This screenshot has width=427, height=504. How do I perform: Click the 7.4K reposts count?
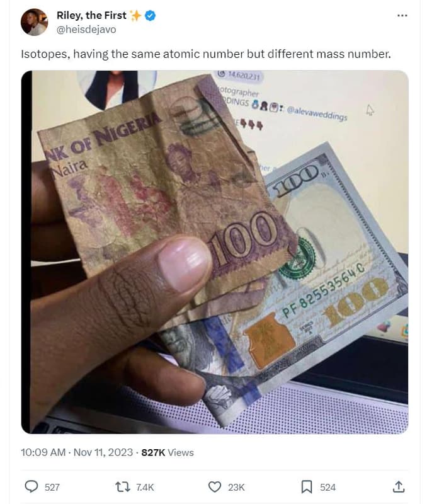coord(145,487)
